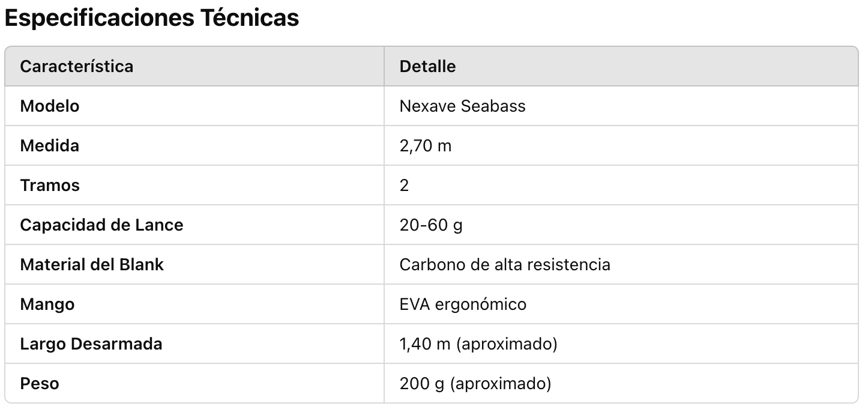Click the 'EVA ergonómico' value
The width and height of the screenshot is (868, 412).
point(463,304)
